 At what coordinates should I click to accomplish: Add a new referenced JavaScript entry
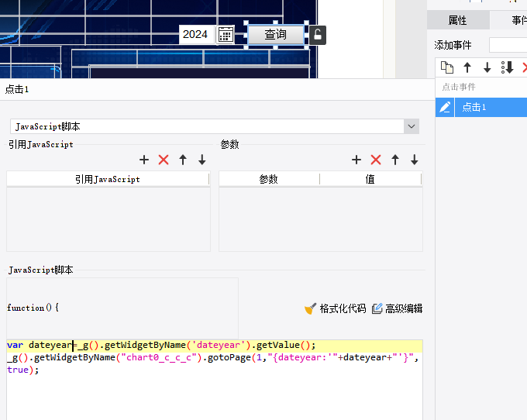[x=144, y=160]
